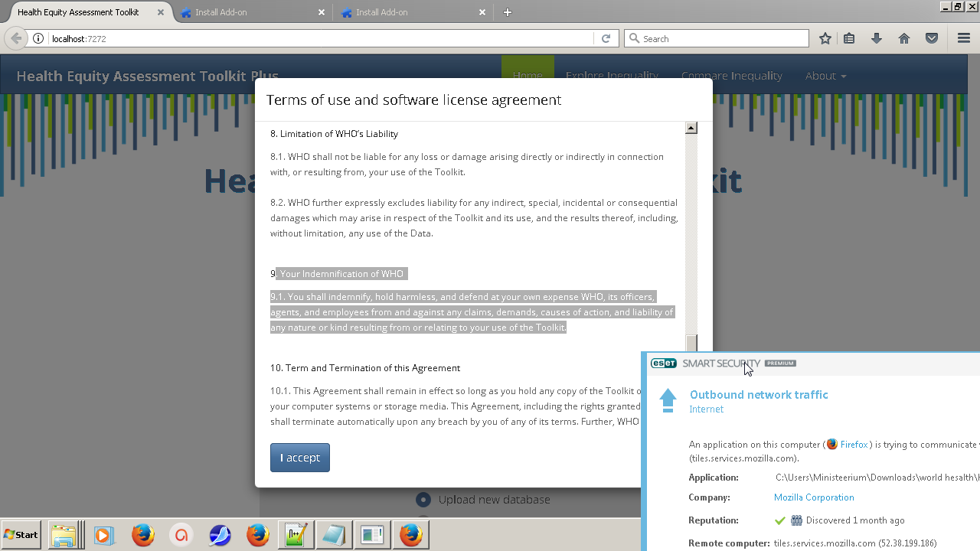Click the 'Discovered 1 month ago' reputation text
The image size is (980, 551).
coord(855,520)
